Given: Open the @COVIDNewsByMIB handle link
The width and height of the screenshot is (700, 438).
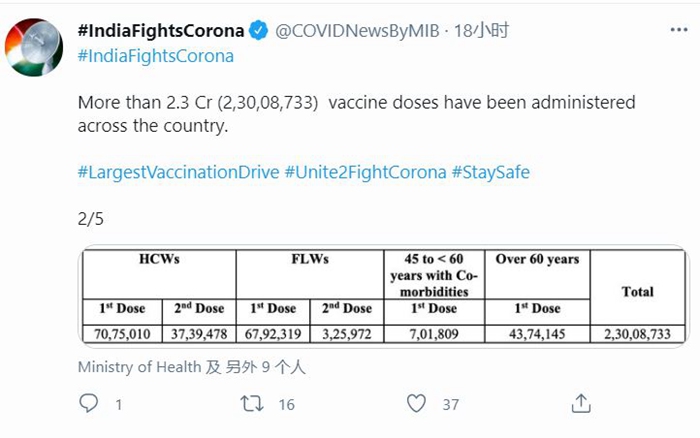Looking at the screenshot, I should 356,31.
